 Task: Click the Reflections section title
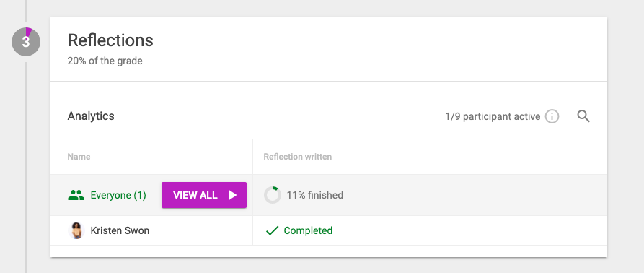(110, 40)
